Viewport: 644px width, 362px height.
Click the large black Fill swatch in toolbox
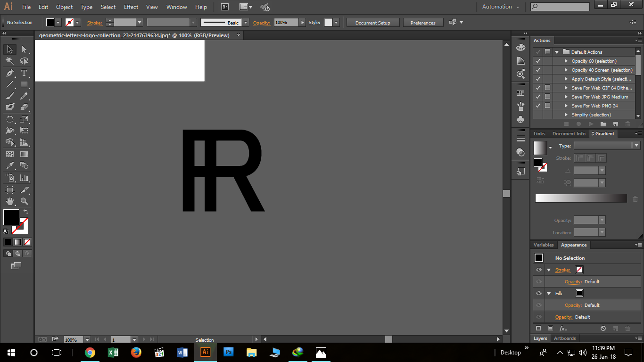11,217
